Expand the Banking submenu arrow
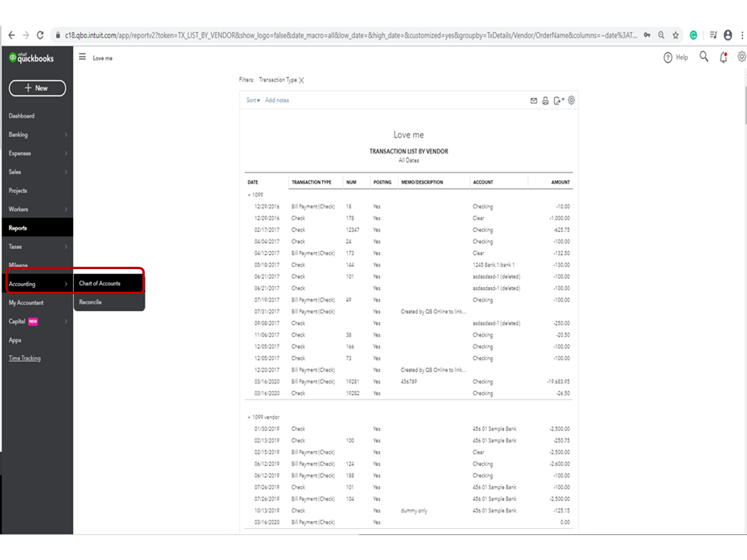This screenshot has height=560, width=747. [65, 135]
